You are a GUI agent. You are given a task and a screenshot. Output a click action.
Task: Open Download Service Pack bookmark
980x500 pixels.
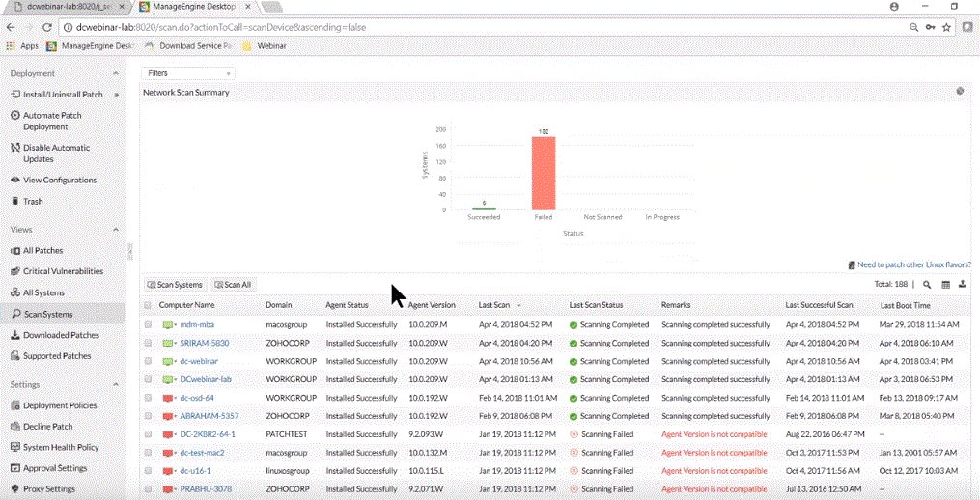(188, 45)
